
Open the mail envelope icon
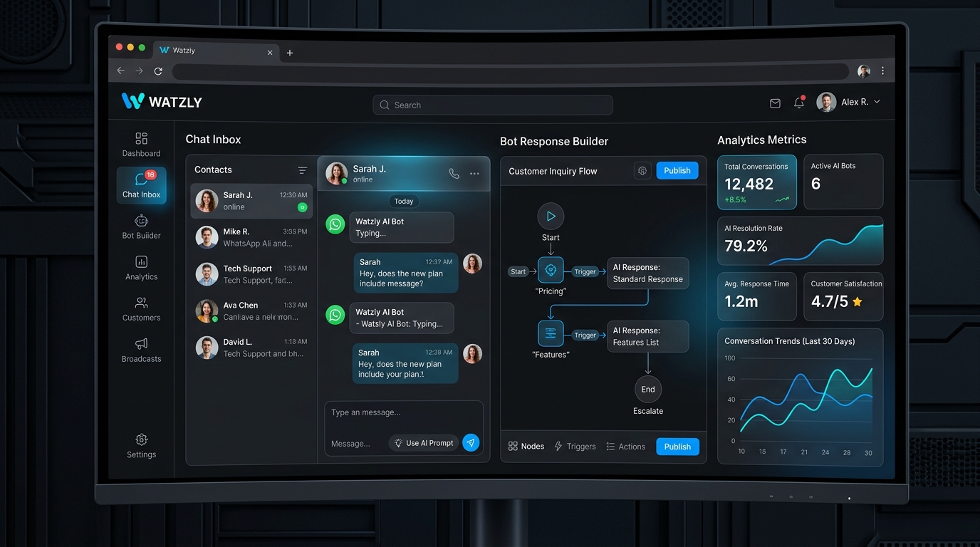point(775,103)
